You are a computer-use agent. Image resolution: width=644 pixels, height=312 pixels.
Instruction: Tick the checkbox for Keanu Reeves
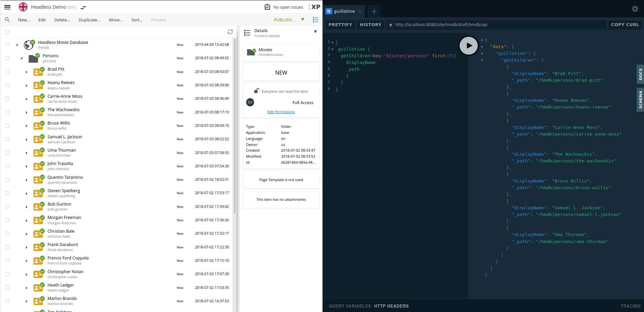pos(7,85)
